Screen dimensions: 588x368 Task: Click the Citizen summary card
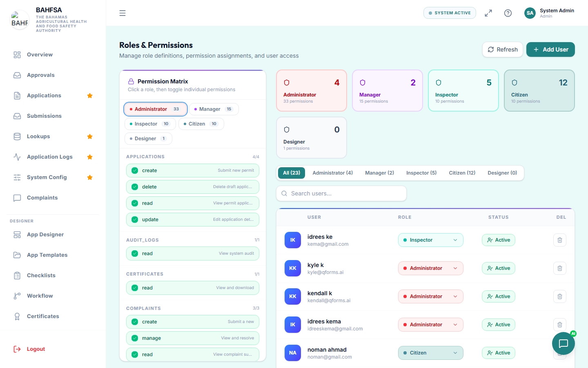tap(539, 90)
